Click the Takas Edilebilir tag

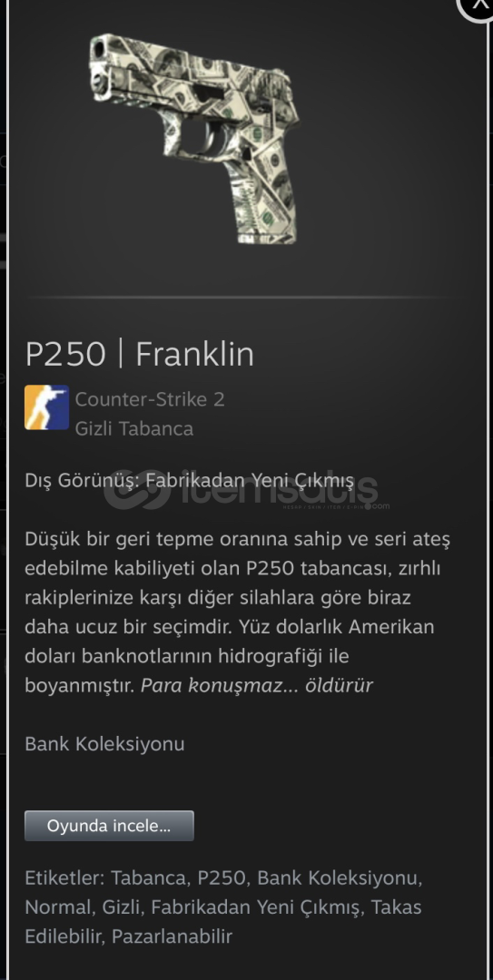[222, 921]
